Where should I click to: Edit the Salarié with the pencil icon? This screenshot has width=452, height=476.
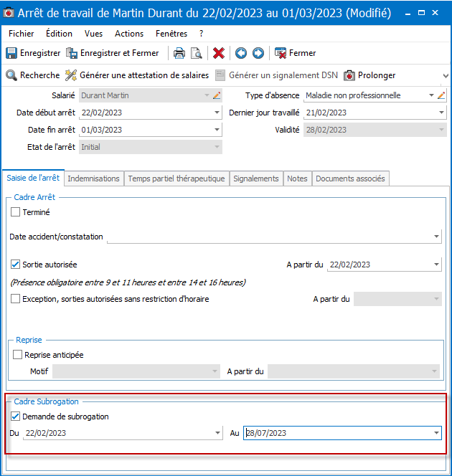(x=217, y=95)
